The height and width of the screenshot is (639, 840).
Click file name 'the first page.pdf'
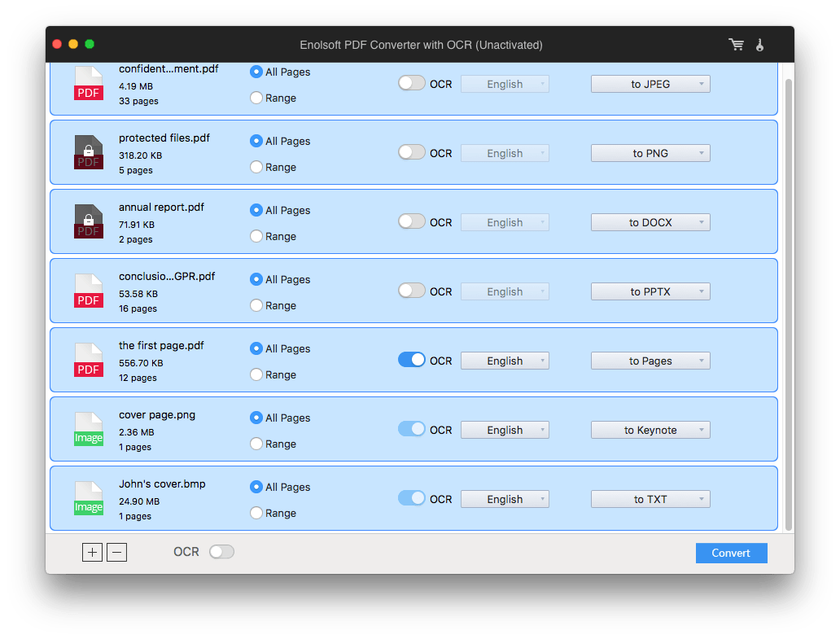[161, 345]
